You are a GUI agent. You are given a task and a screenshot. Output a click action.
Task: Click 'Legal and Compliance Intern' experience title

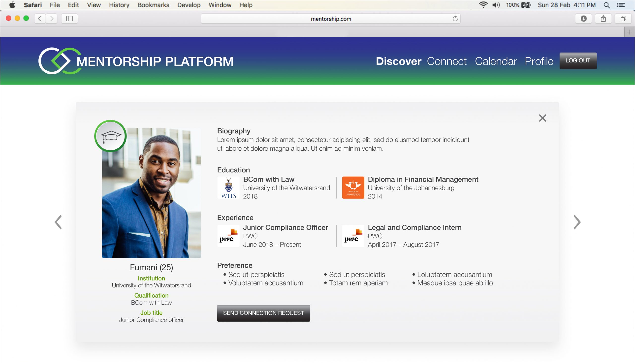[x=414, y=227]
